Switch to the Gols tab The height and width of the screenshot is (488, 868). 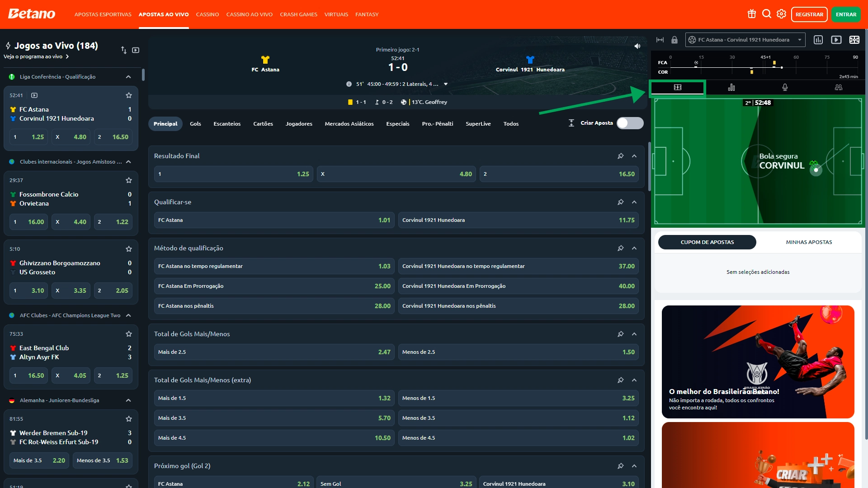[195, 124]
